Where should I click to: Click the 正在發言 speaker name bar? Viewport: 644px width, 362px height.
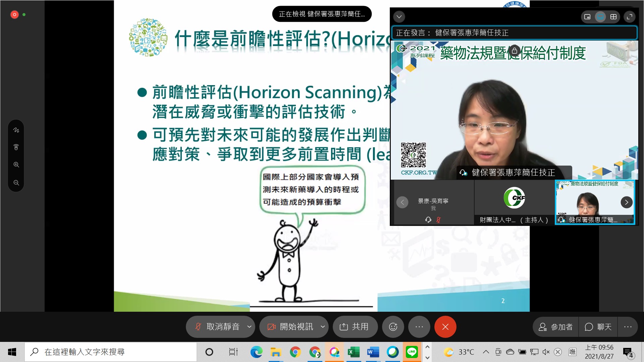point(514,33)
